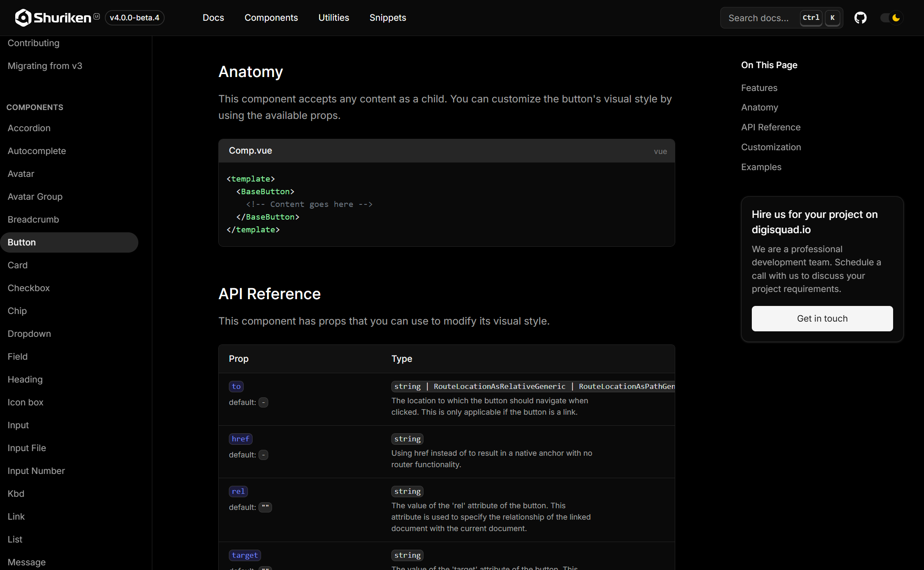Click the v4.0.0-beta.4 version badge
Image resolution: width=924 pixels, height=570 pixels.
(x=135, y=18)
